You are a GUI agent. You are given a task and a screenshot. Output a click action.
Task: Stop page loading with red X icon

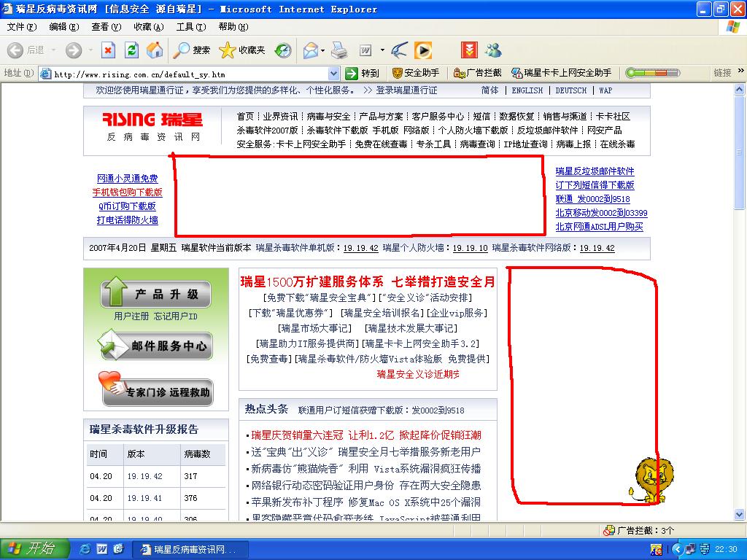click(109, 50)
